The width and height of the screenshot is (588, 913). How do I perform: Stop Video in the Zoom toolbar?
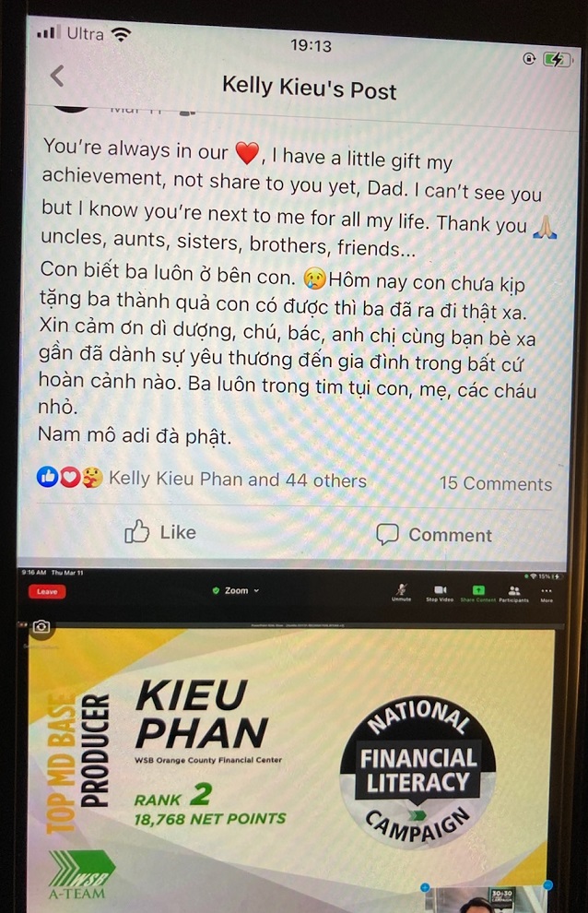(x=440, y=593)
